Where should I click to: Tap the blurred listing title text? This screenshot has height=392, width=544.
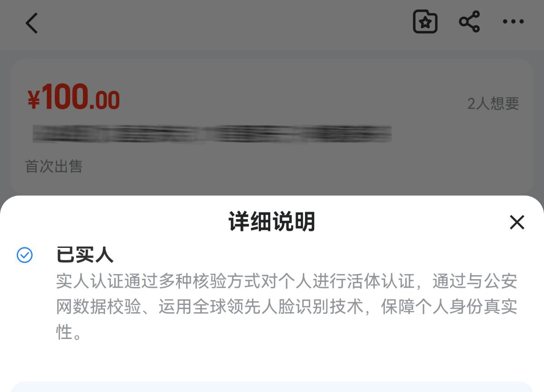coord(212,134)
